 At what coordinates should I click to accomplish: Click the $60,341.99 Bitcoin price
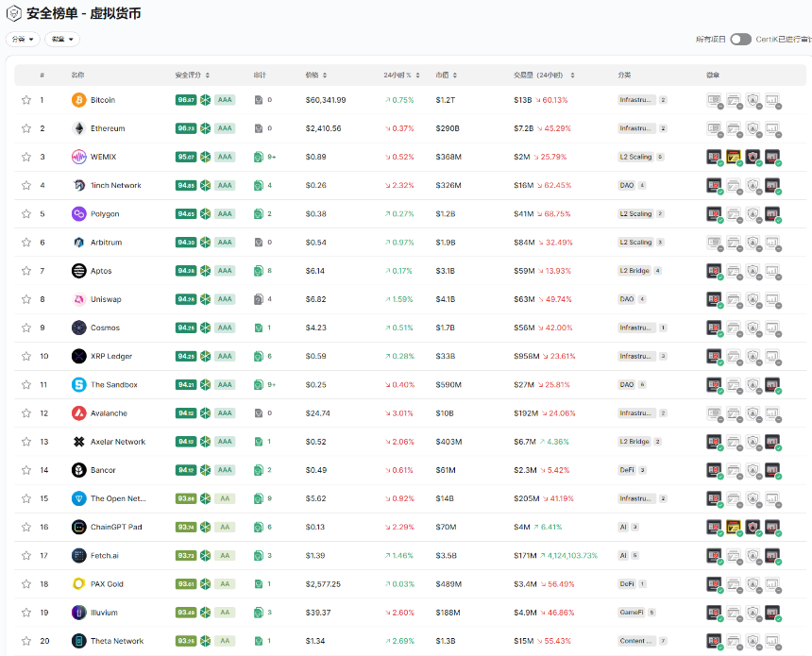coord(326,100)
